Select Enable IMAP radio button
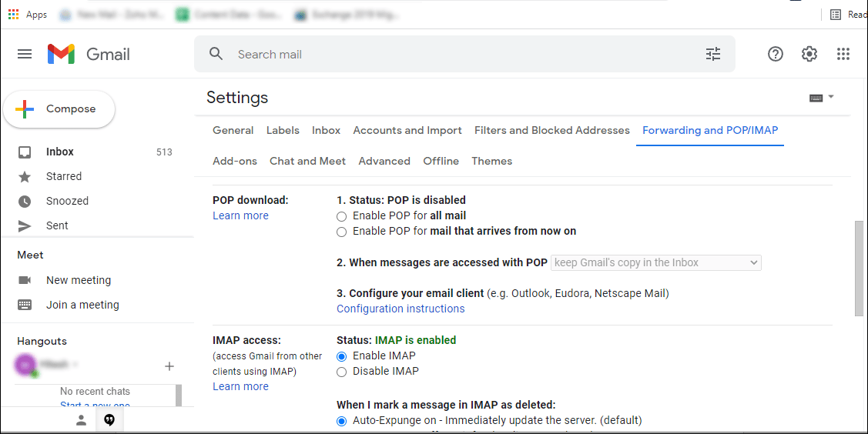868x434 pixels. point(341,356)
